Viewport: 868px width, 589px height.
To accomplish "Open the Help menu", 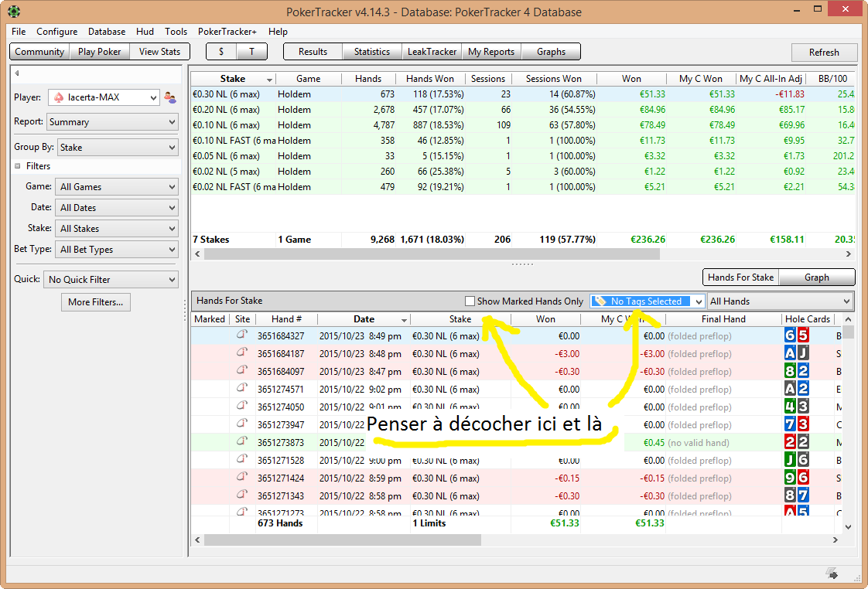I will point(278,32).
